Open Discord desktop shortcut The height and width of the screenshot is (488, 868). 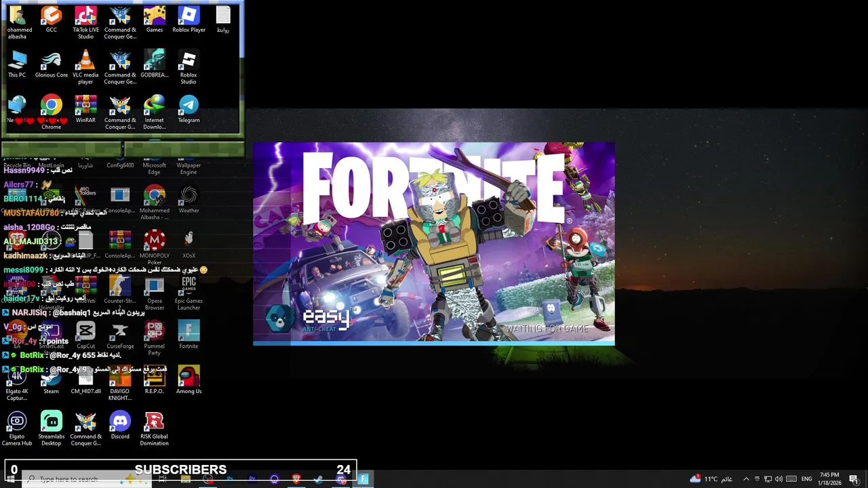coord(120,426)
